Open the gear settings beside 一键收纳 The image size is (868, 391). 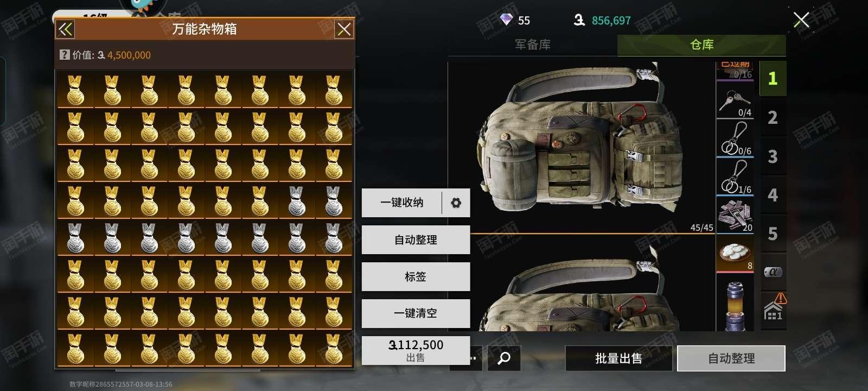456,203
